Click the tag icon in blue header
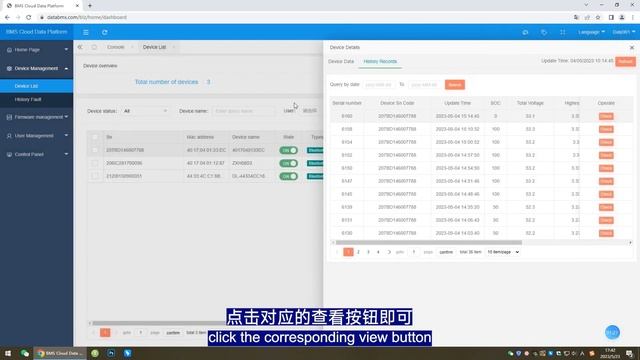This screenshot has width=640, height=360. (x=544, y=32)
